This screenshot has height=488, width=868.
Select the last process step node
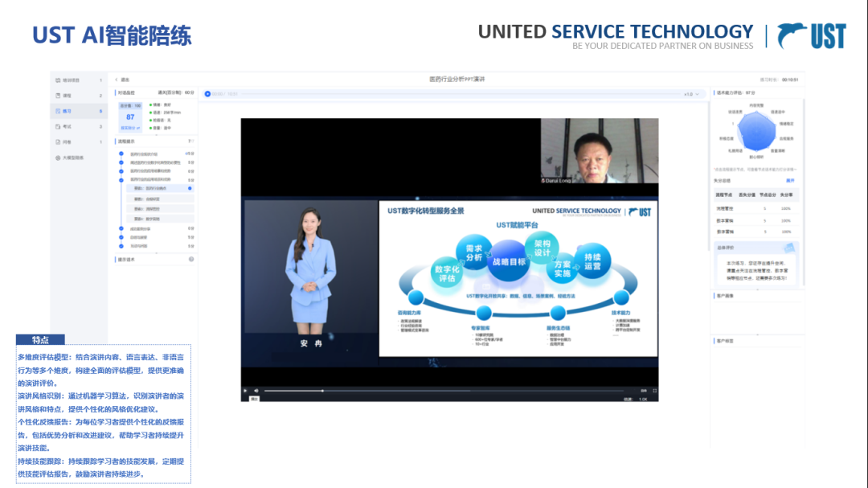(121, 246)
